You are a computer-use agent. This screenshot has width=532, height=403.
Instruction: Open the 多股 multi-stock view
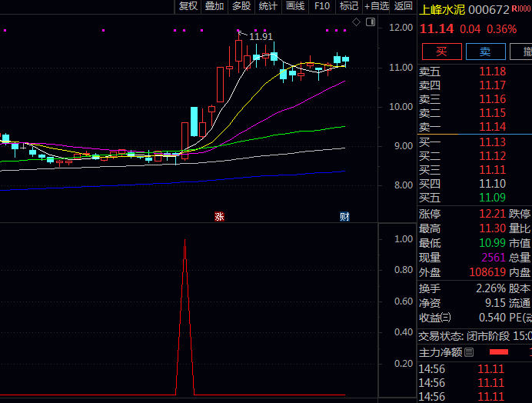(241, 6)
